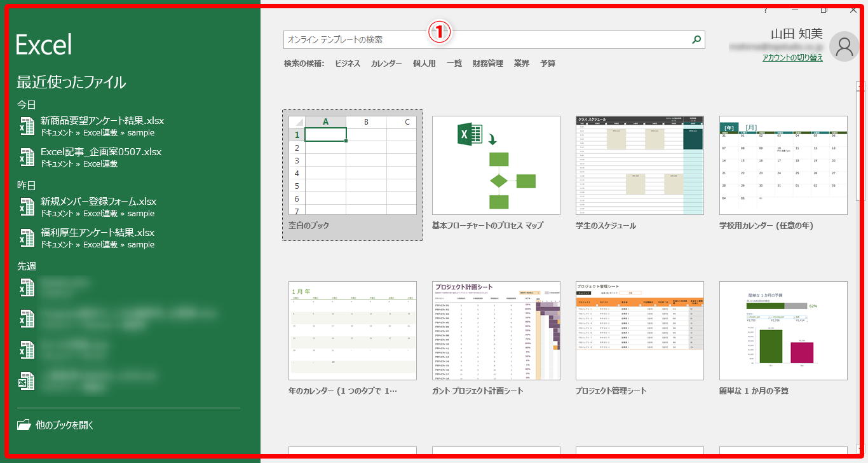Image resolution: width=868 pixels, height=463 pixels.
Task: Select the カレンダー suggested search
Action: click(386, 64)
